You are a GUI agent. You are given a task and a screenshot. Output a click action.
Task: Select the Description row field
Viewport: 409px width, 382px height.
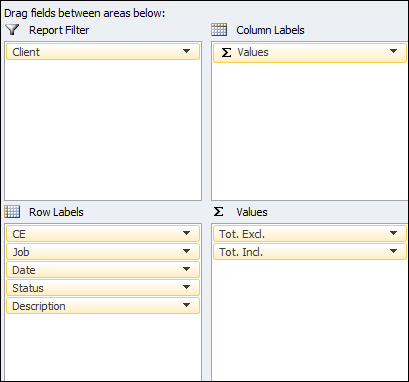click(103, 306)
